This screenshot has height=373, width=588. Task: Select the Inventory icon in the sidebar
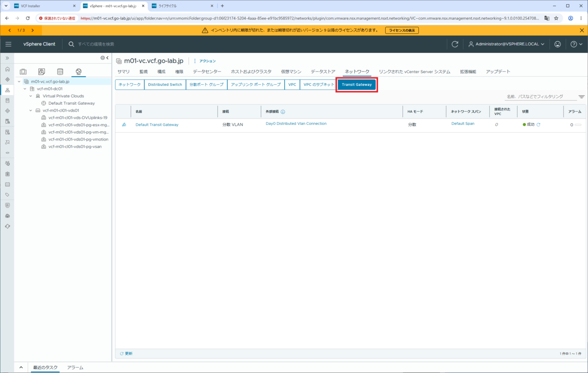(7, 90)
